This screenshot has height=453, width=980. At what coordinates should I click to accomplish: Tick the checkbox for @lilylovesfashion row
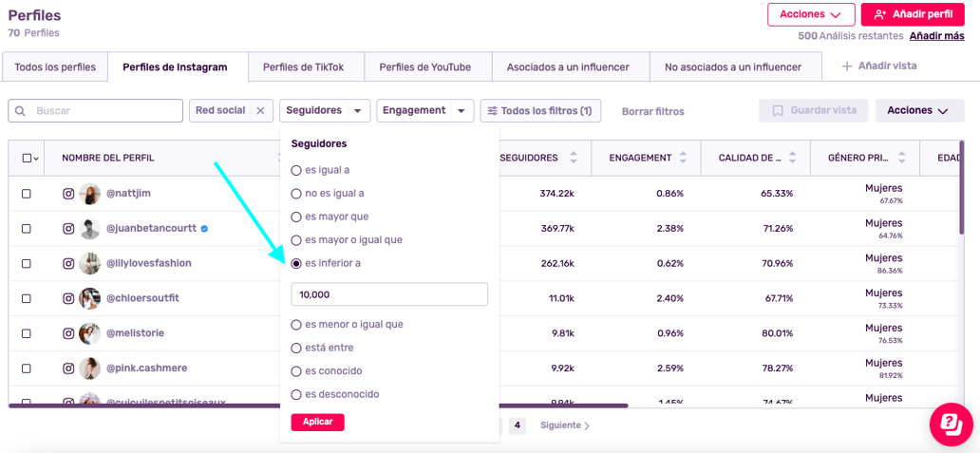click(x=27, y=264)
